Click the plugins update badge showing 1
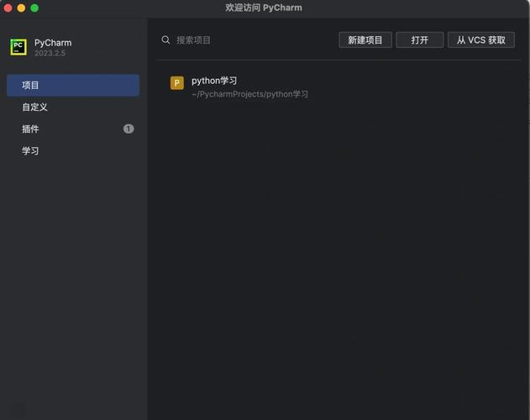The height and width of the screenshot is (420, 530). tap(129, 129)
